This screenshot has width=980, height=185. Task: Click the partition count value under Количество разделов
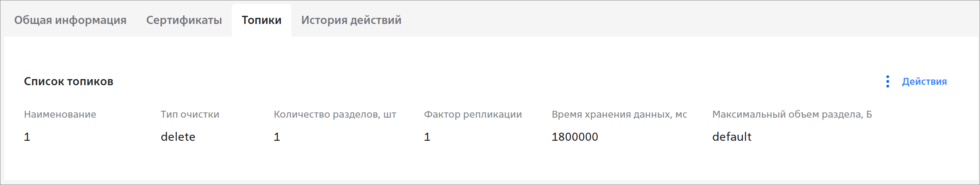tap(277, 137)
